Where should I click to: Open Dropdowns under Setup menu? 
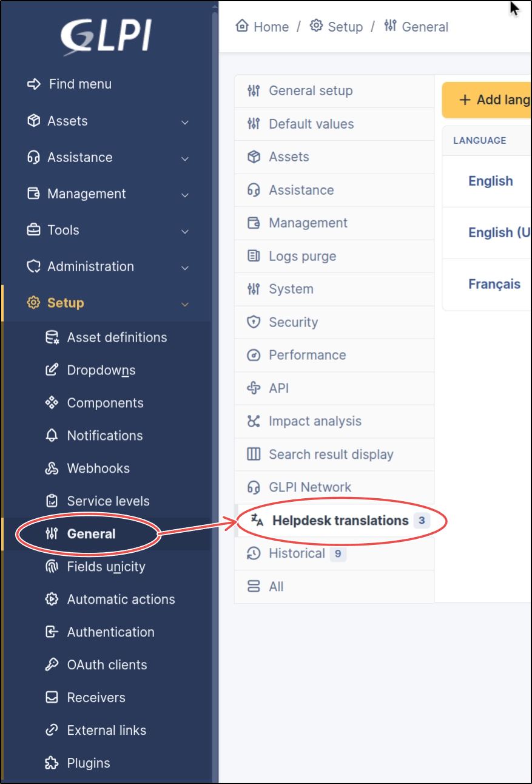pos(101,370)
